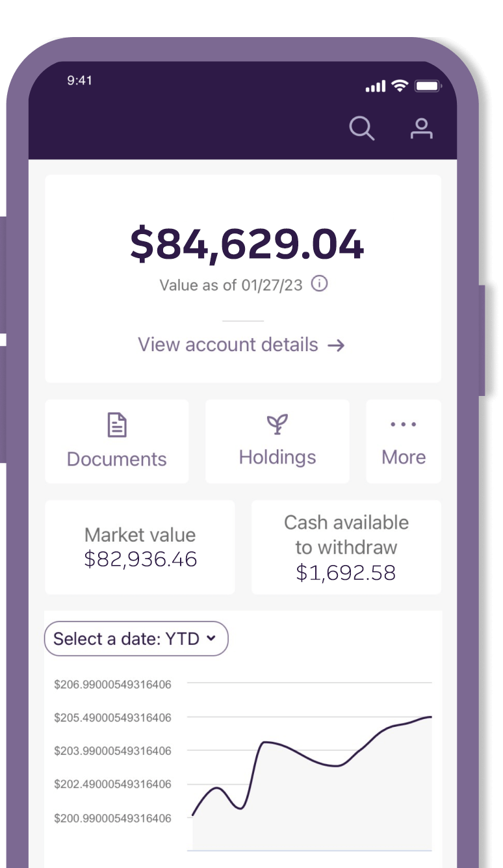This screenshot has height=868, width=503.
Task: Tap the end of the performance chart line
Action: (x=430, y=717)
